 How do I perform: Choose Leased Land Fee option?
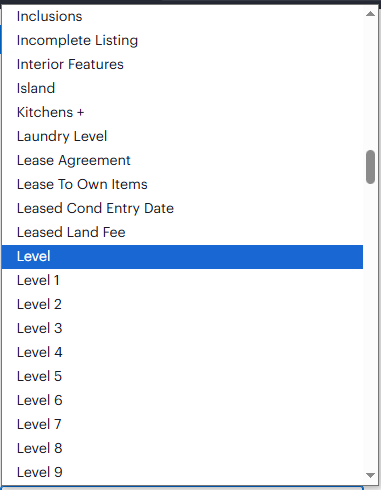(x=182, y=232)
